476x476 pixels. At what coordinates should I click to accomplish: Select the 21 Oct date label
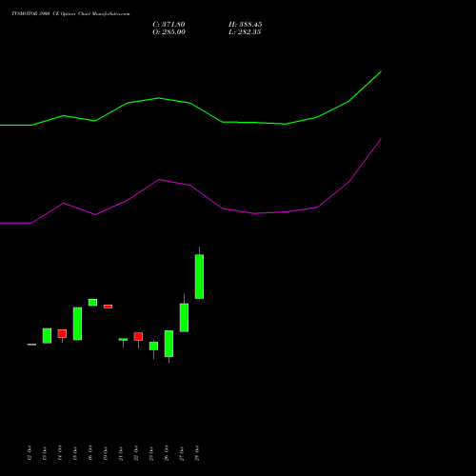121,453
